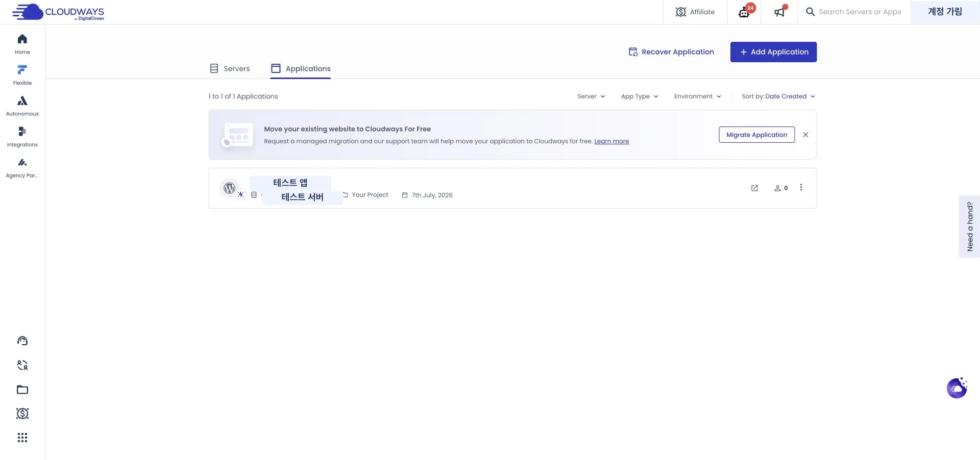This screenshot has height=460, width=980.
Task: Open the Flexible section in sidebar
Action: pyautogui.click(x=22, y=75)
